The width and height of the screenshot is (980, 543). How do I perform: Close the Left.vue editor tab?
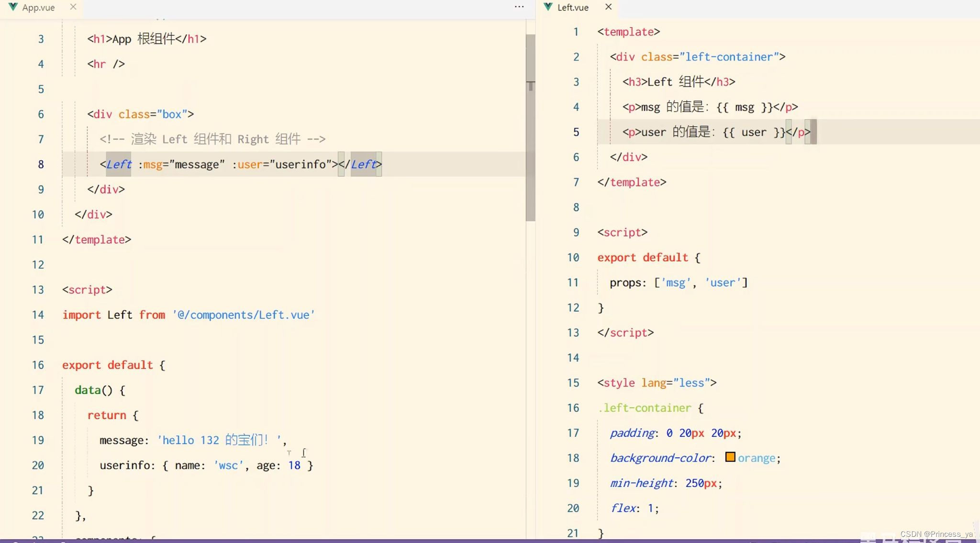point(608,7)
